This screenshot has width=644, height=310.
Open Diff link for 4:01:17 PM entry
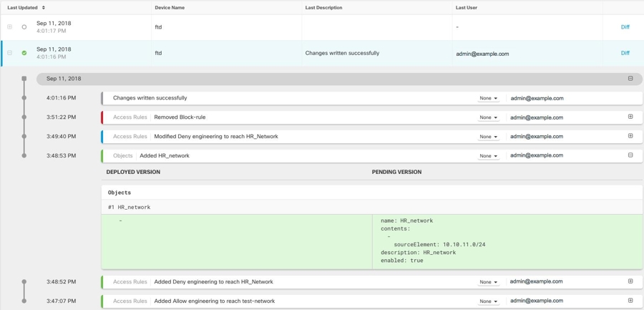[625, 27]
